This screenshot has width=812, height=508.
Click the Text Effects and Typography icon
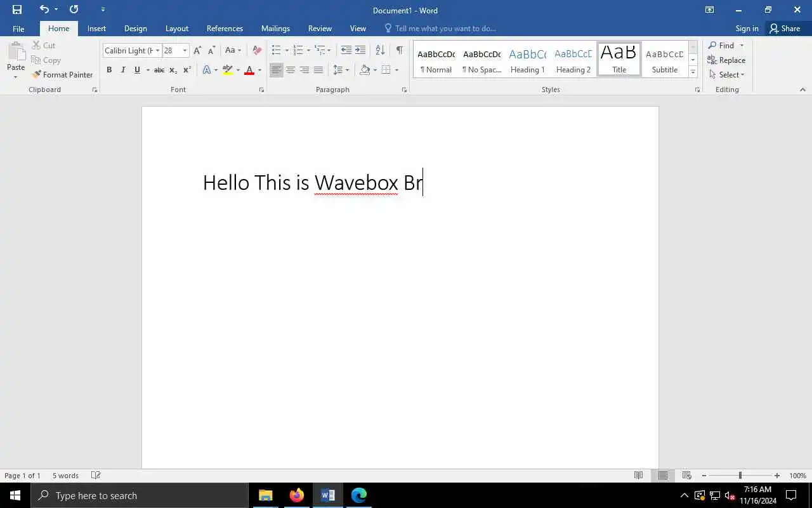click(206, 70)
